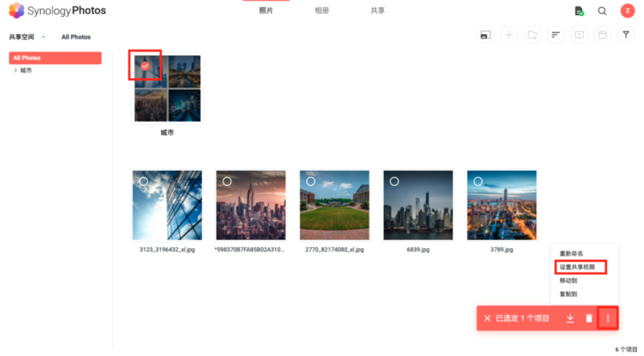644x356 pixels.
Task: Open the 共享空间 dropdown arrow
Action: (x=43, y=37)
